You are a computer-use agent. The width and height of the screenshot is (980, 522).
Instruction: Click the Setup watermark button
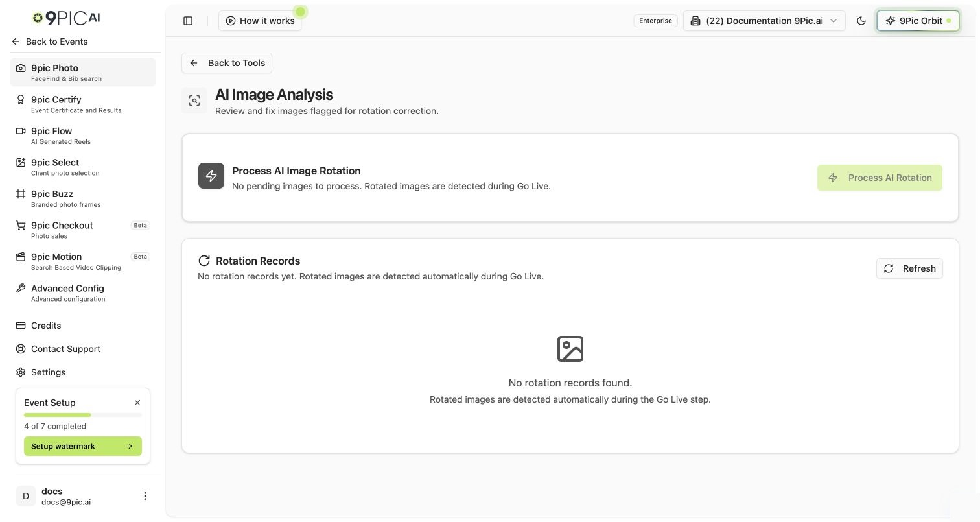tap(83, 446)
